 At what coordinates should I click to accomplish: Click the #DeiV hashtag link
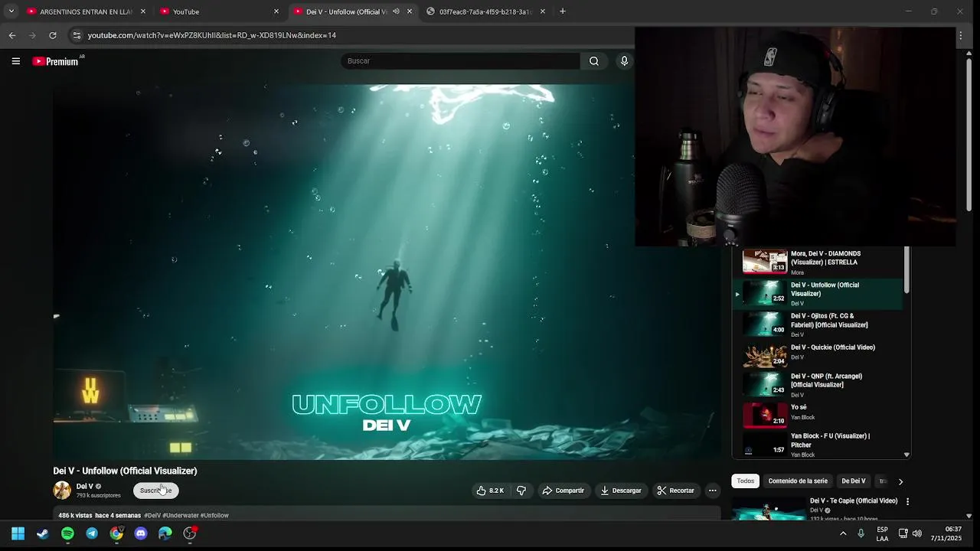pos(152,516)
